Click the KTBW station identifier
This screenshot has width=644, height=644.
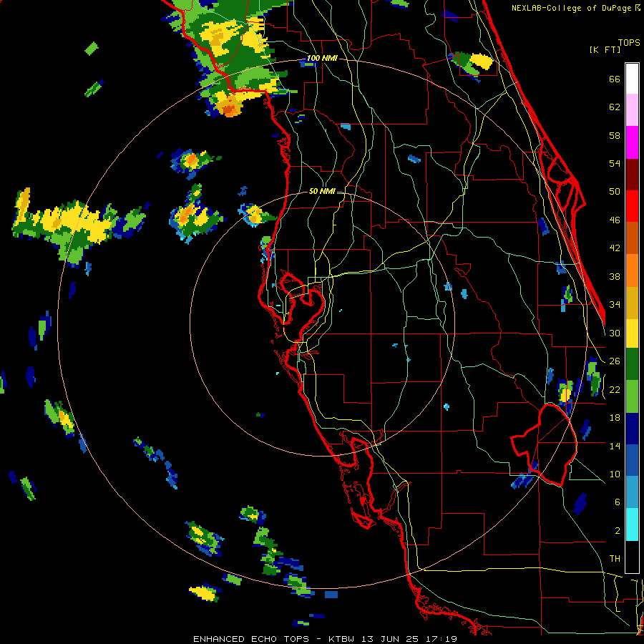[x=343, y=639]
